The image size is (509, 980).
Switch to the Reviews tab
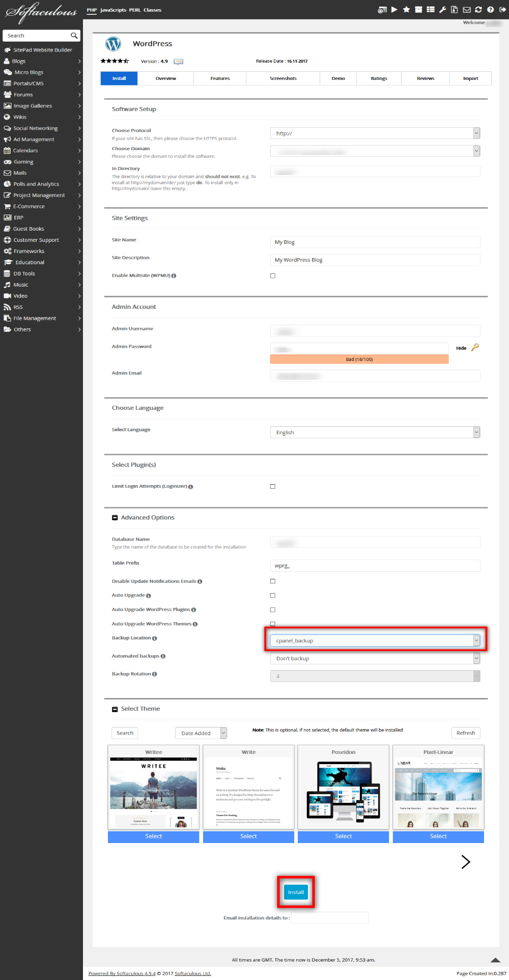[x=426, y=78]
